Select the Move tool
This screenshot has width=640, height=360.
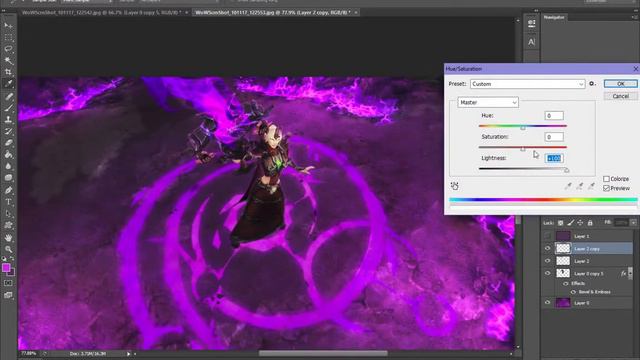(8, 25)
